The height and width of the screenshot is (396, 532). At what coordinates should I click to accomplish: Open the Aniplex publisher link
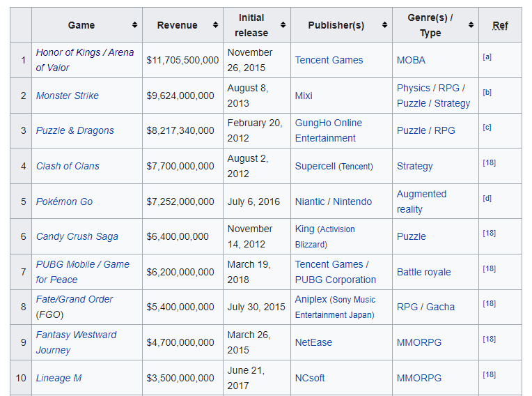point(311,299)
